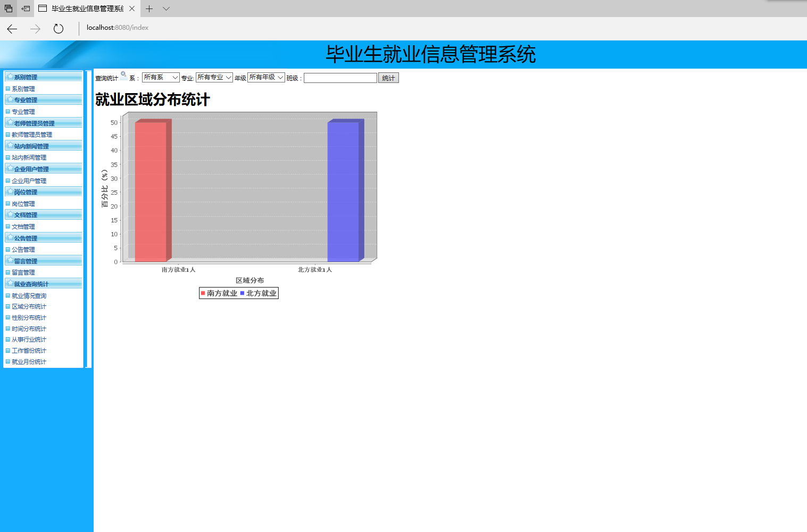Image resolution: width=807 pixels, height=532 pixels.
Task: Click the set-aside tabs icon
Action: click(x=26, y=9)
